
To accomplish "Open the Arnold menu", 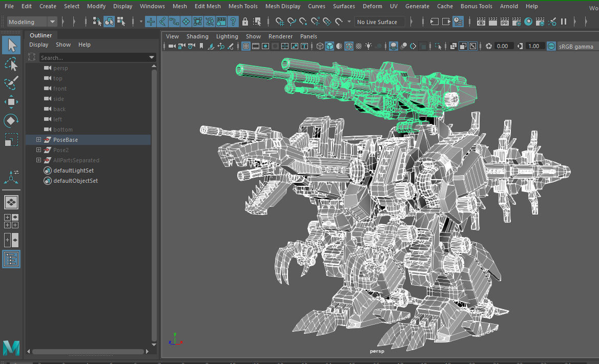I will pyautogui.click(x=509, y=6).
